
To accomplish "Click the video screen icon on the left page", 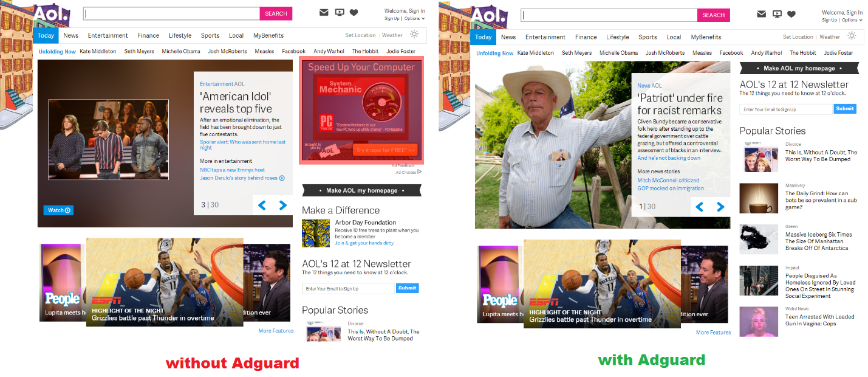I will (x=340, y=13).
